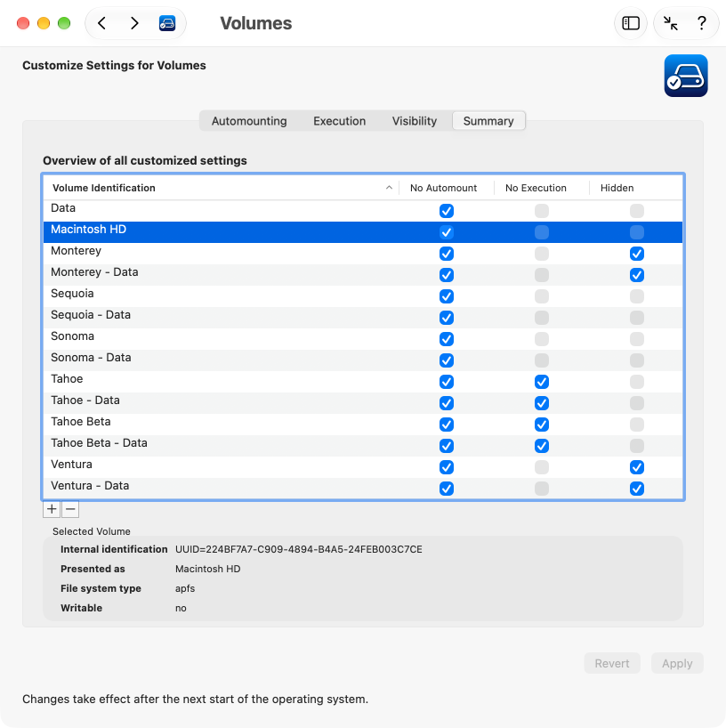Enable Hidden for Tahoe - Data
The image size is (726, 728).
coord(636,403)
